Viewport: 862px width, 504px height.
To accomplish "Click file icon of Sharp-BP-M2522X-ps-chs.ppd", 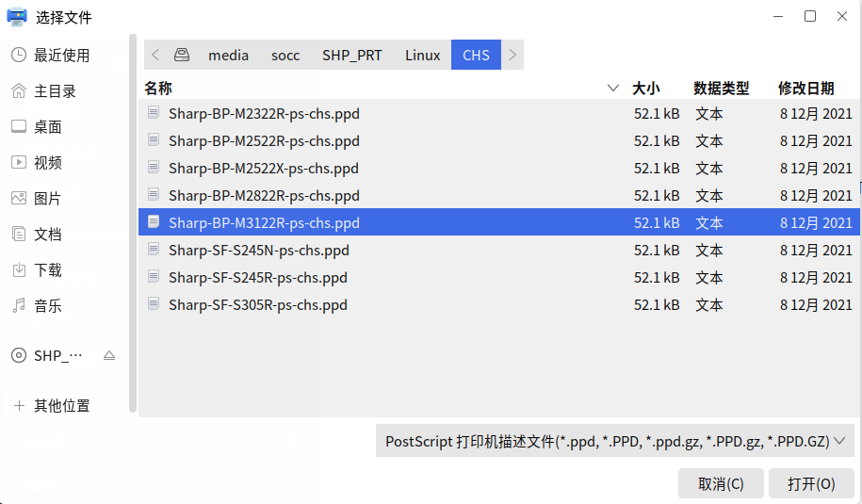I will click(x=154, y=167).
